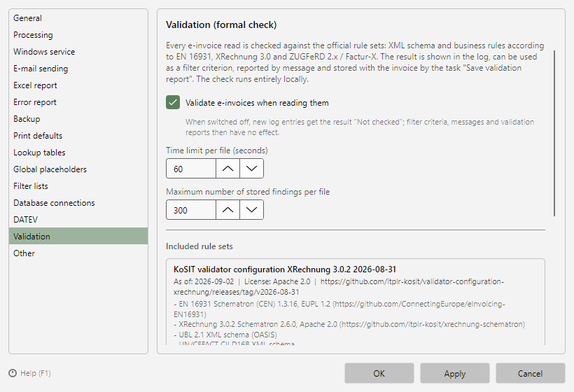This screenshot has width=574, height=392.
Task: Open Global placeholders section
Action: pos(78,169)
